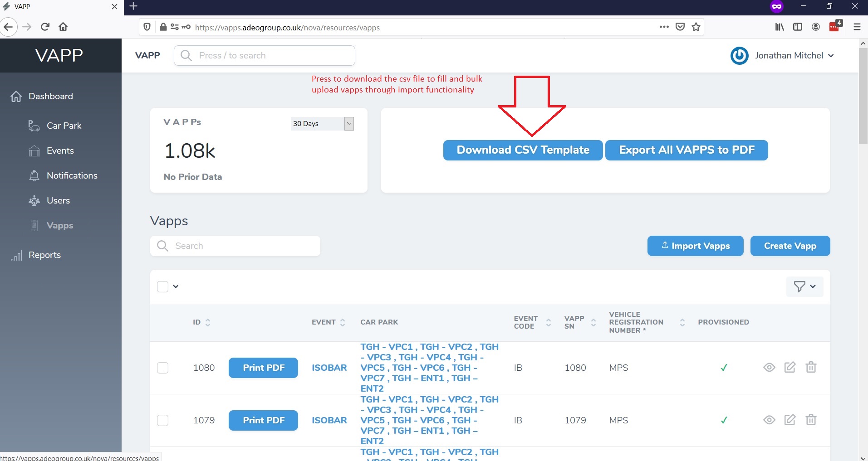Open the browser home page icon
868x461 pixels.
point(63,27)
